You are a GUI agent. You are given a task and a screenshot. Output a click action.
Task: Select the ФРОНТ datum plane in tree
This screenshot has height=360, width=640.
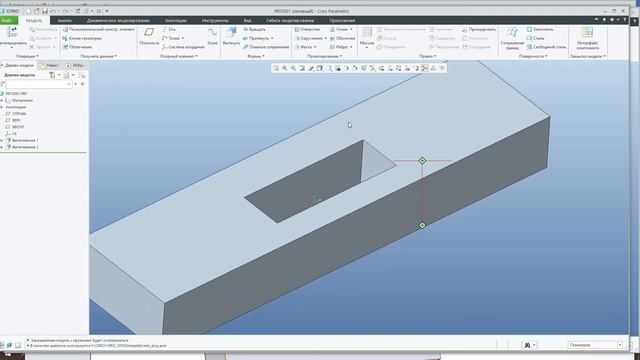(15, 127)
